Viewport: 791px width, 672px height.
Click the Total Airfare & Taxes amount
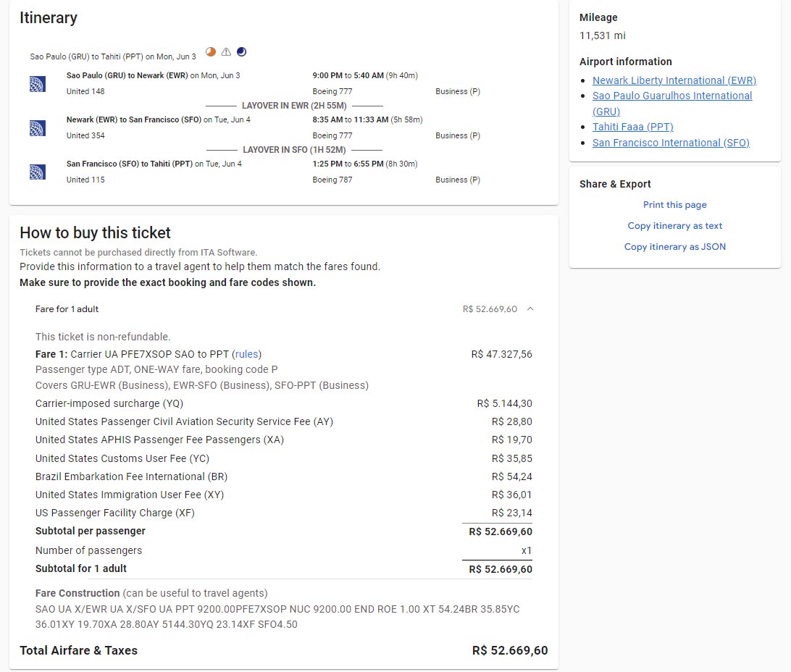509,650
